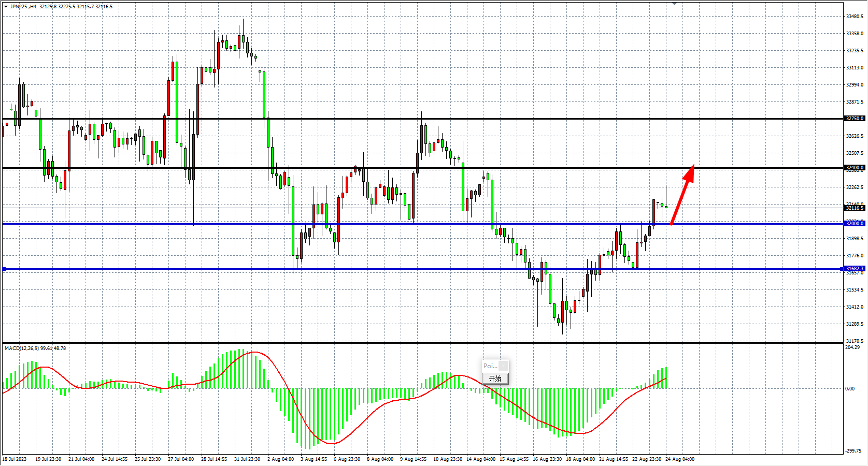Click the blue 31682.3 line price tag
The height and width of the screenshot is (466, 868).
click(855, 269)
